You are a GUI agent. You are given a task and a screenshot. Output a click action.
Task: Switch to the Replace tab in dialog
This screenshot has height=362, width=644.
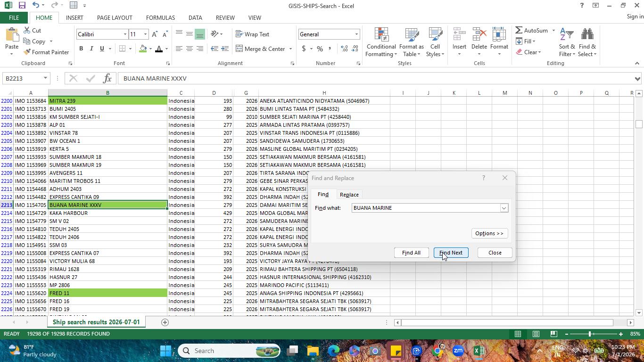(x=349, y=195)
